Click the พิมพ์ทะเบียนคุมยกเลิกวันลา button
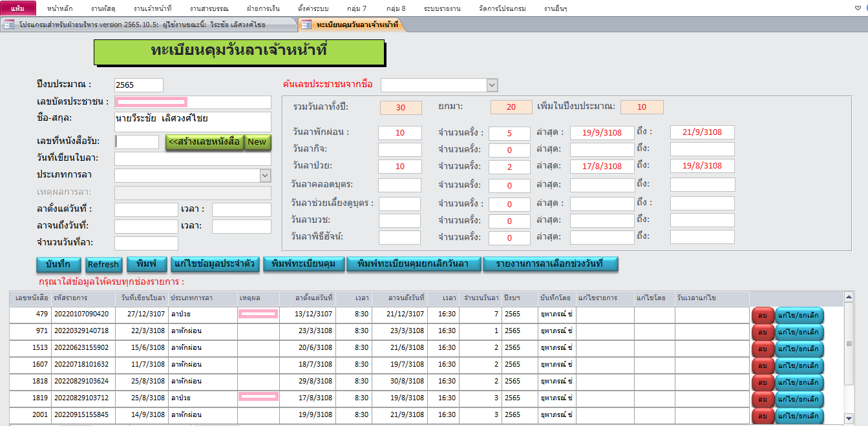Viewport: 868px width, 439px height. click(414, 264)
